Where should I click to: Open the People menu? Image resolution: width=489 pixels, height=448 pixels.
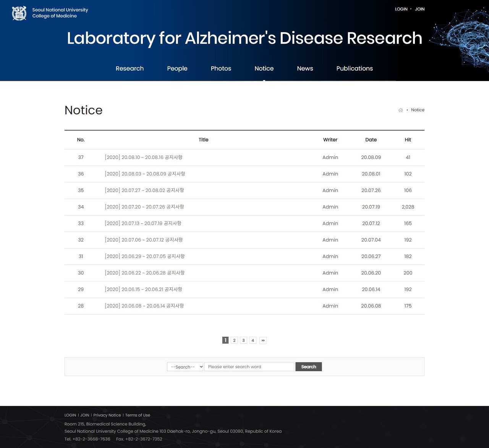177,68
